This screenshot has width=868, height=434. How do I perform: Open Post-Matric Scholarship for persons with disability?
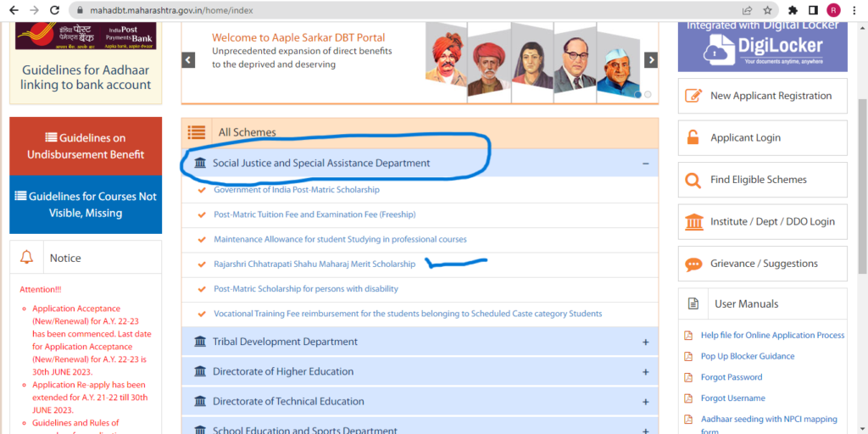coord(305,289)
